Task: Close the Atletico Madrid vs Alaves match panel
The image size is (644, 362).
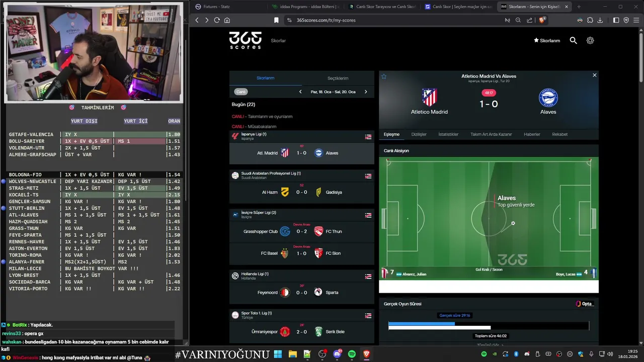Action: click(594, 75)
